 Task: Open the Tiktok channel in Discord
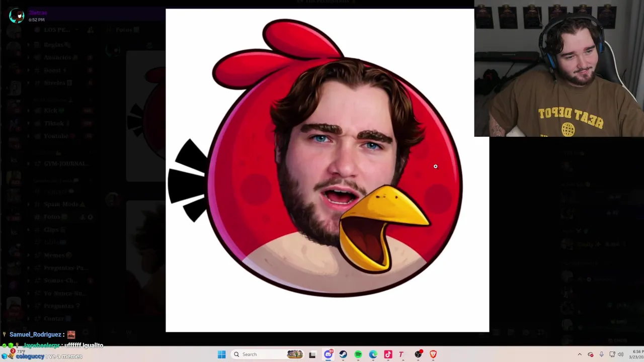62,123
